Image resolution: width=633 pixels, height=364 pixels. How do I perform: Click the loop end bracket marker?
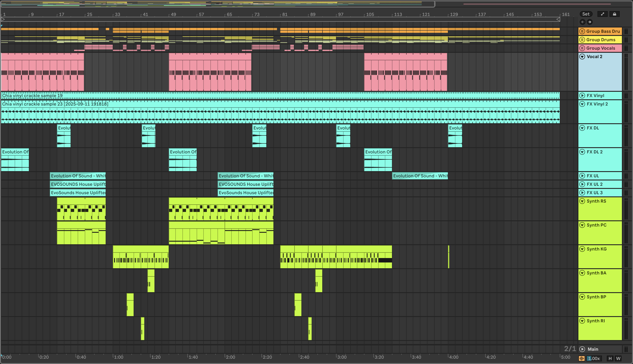pyautogui.click(x=558, y=19)
